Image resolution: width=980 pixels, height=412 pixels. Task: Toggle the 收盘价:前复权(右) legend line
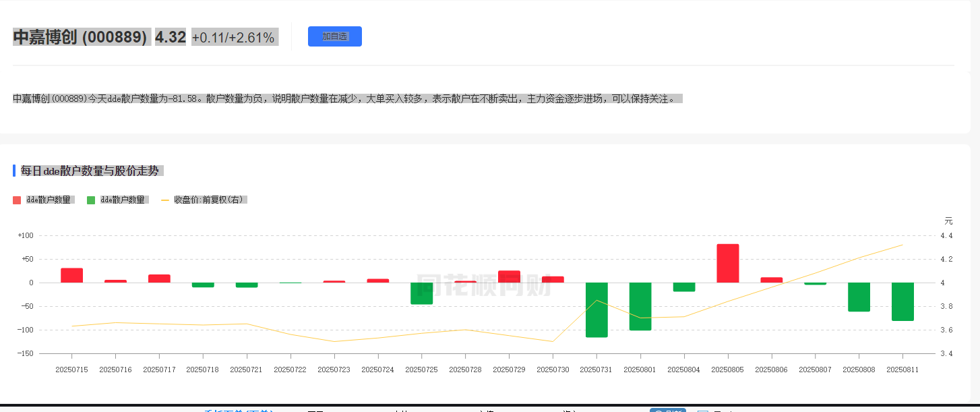coord(204,200)
